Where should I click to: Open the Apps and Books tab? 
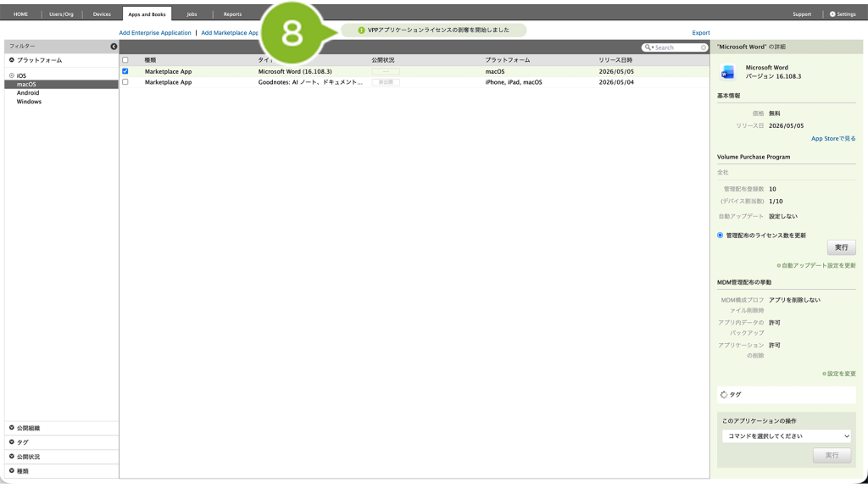[x=147, y=14]
